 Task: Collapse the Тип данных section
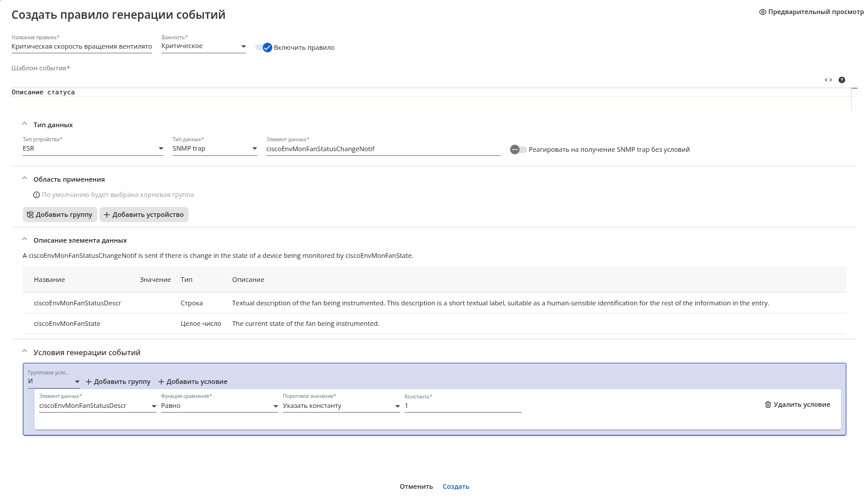pyautogui.click(x=25, y=124)
